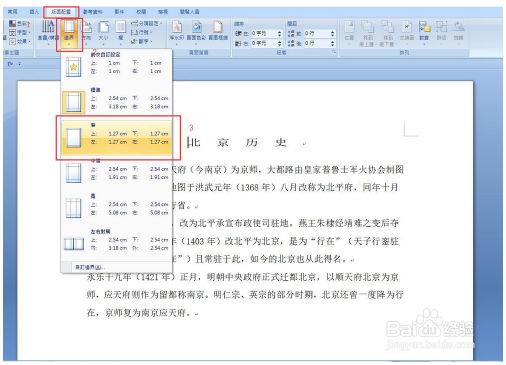Select the Narrow 1.27 cm margin preset

pos(117,138)
